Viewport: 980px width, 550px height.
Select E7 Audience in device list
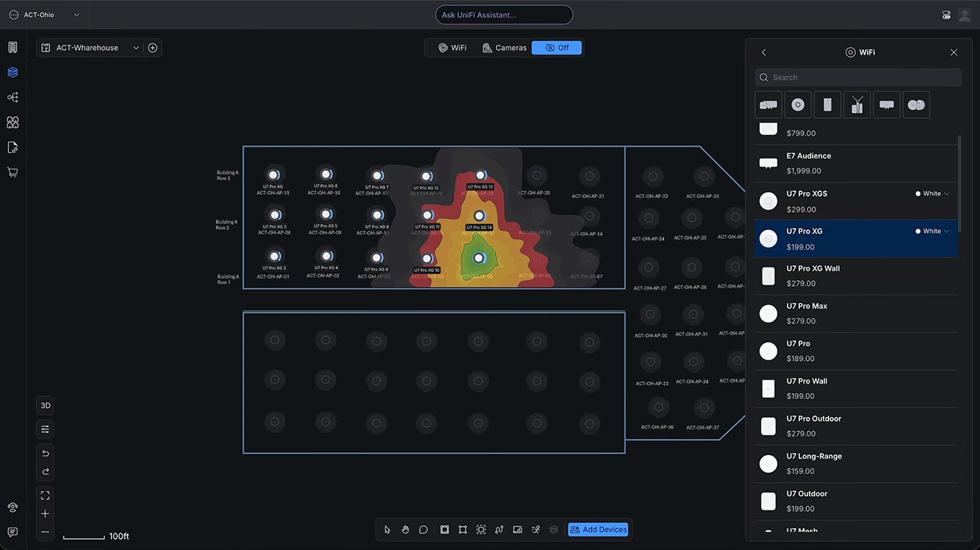point(856,164)
